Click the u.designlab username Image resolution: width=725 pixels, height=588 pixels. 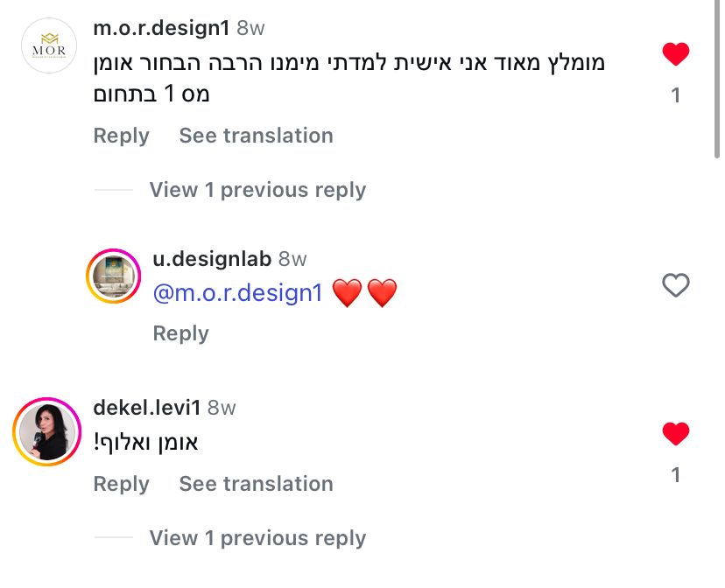213,259
